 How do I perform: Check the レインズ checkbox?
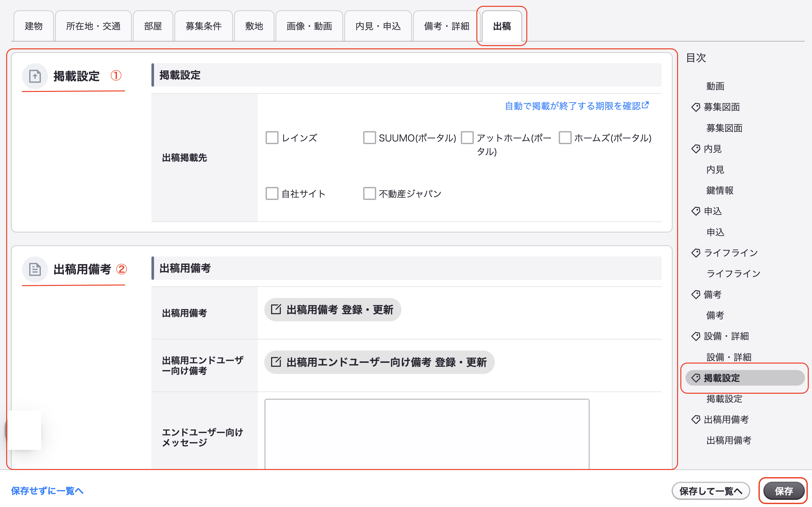point(272,138)
